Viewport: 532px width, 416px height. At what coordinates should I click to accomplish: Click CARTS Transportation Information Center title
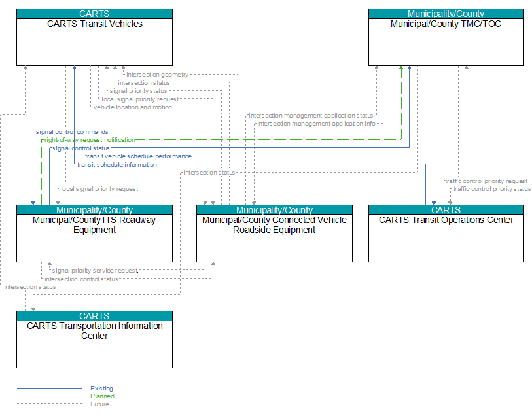click(95, 330)
